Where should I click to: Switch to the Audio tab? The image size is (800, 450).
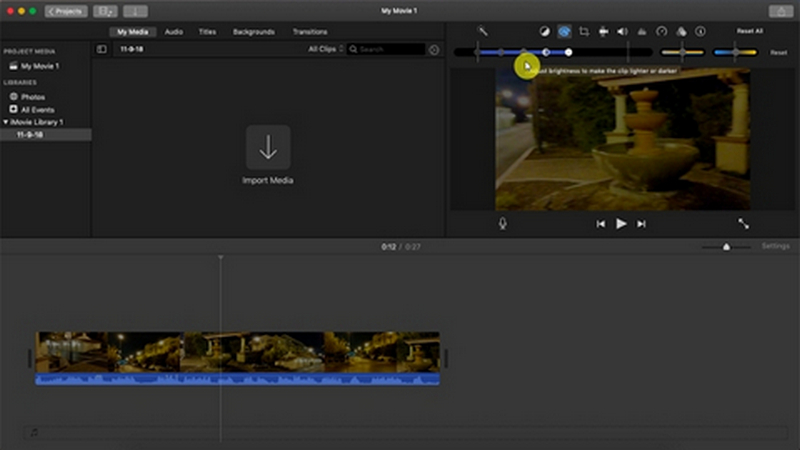pos(173,32)
